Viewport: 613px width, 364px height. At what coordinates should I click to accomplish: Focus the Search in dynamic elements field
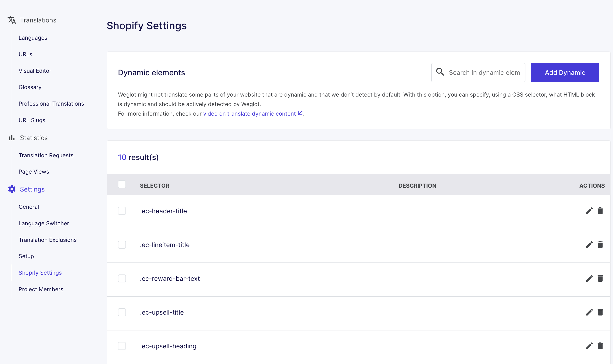478,72
